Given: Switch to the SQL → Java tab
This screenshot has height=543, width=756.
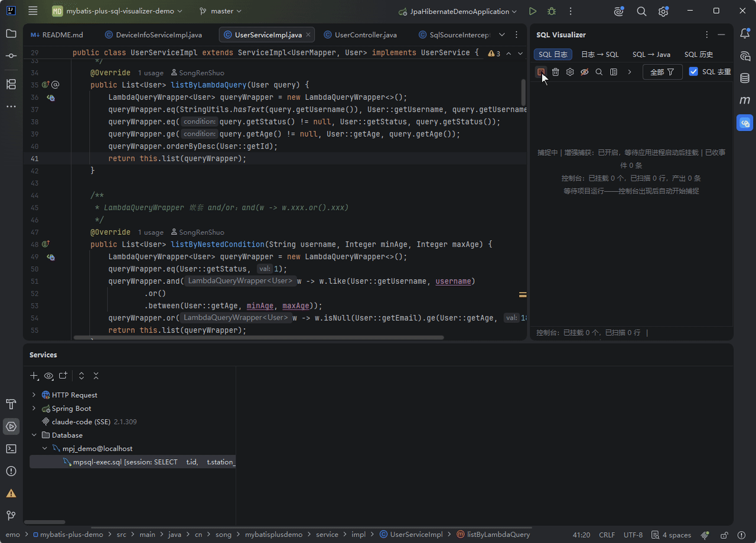Looking at the screenshot, I should [x=651, y=54].
